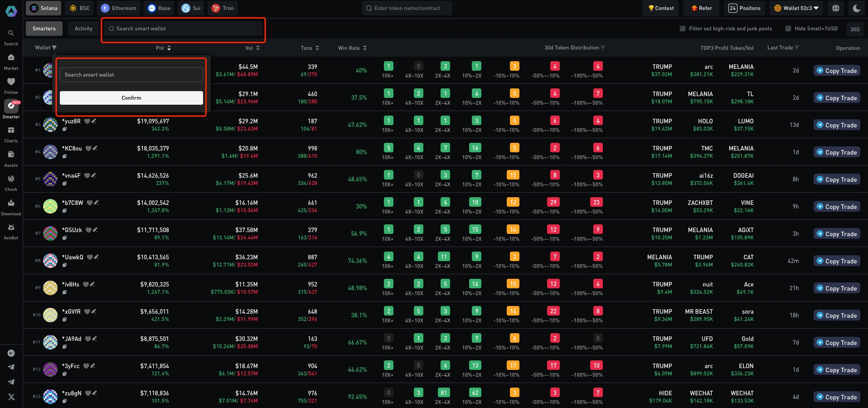Image resolution: width=868 pixels, height=408 pixels.
Task: Open the Wallet column filter
Action: pos(54,48)
